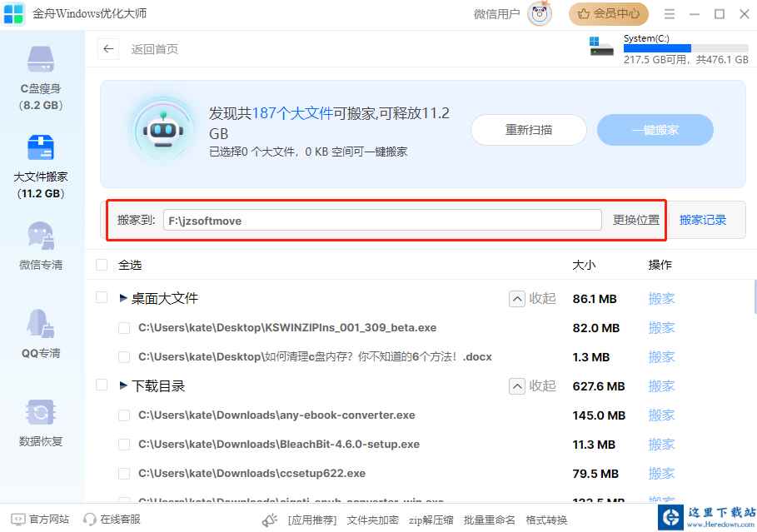The image size is (757, 532).
Task: Click the 重新扫描 button
Action: coord(529,130)
